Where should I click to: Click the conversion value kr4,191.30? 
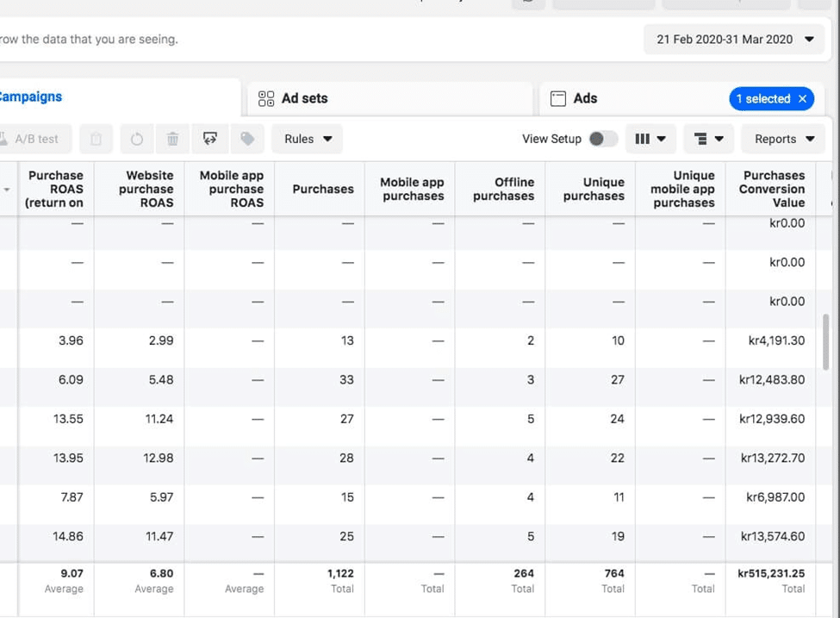pyautogui.click(x=776, y=341)
